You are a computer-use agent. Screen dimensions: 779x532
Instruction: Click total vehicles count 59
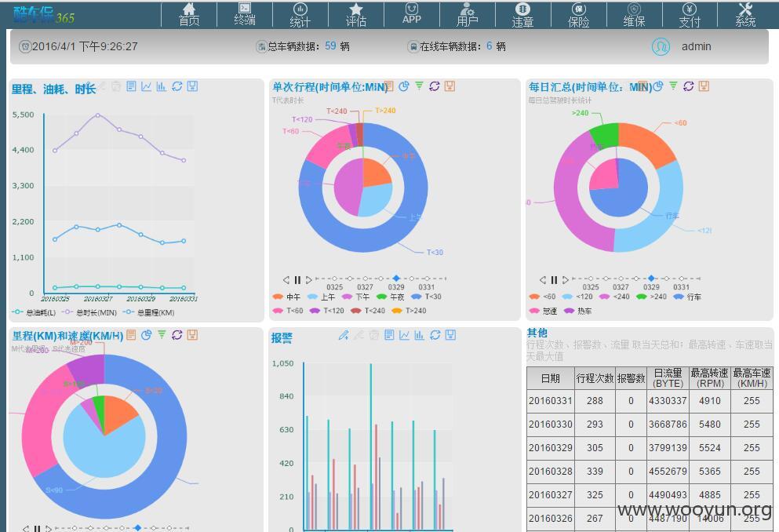[x=330, y=46]
